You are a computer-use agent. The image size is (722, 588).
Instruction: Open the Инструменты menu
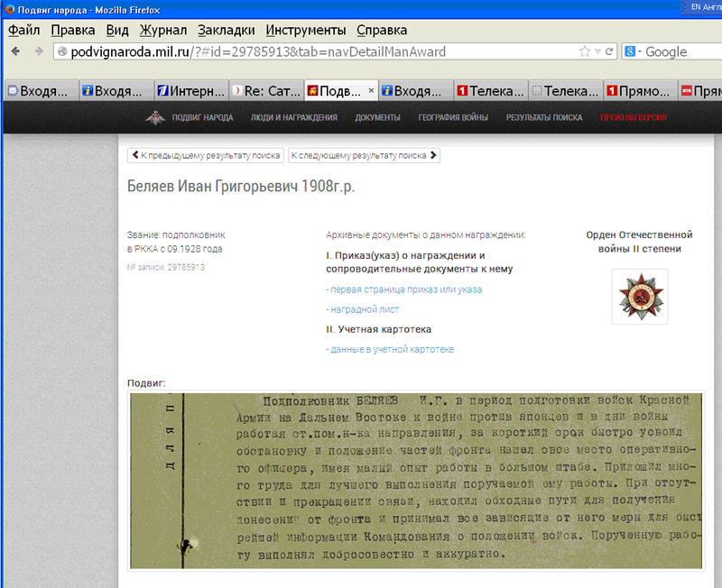click(306, 31)
